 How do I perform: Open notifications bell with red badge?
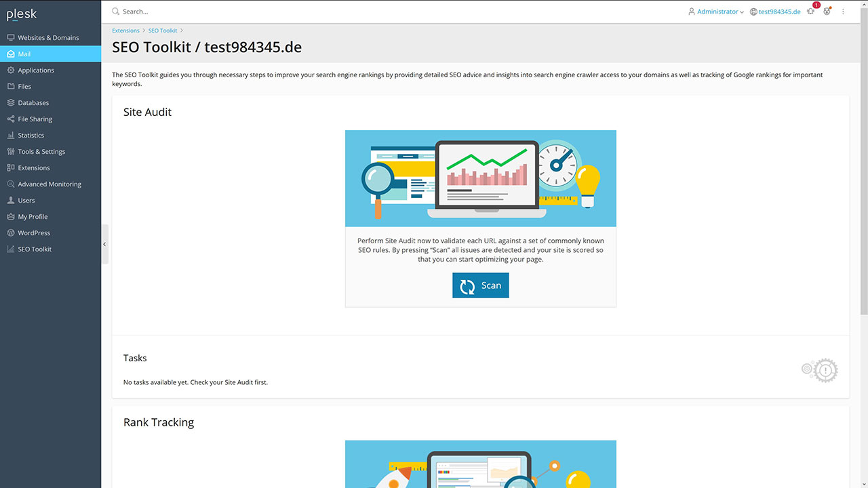click(812, 10)
